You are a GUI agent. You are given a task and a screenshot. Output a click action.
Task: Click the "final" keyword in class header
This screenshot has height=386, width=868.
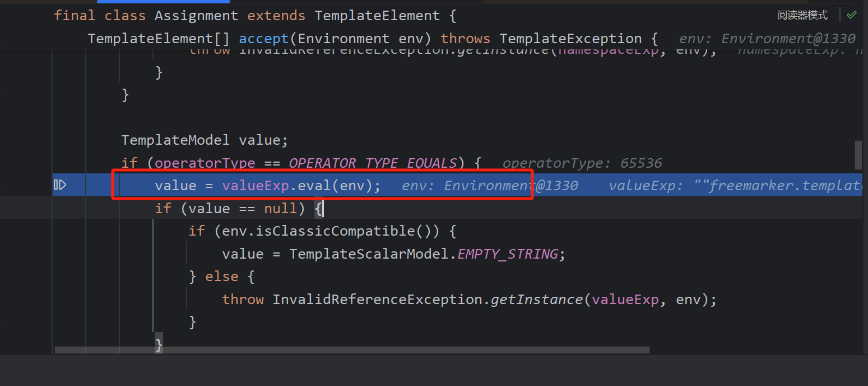coord(75,16)
